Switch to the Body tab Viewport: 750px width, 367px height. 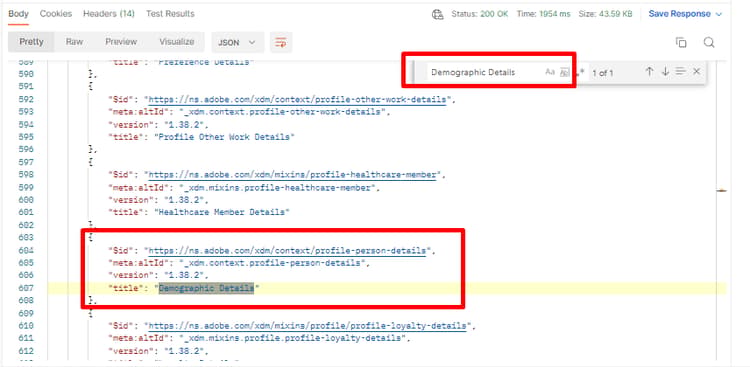18,14
